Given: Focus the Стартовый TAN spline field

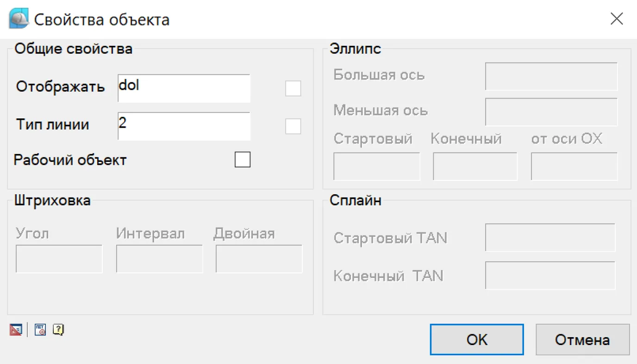Looking at the screenshot, I should pyautogui.click(x=550, y=237).
